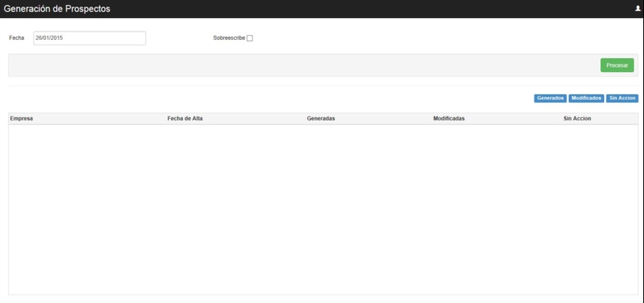Click inside the empty results table body
The height and width of the screenshot is (303, 644).
pyautogui.click(x=323, y=211)
